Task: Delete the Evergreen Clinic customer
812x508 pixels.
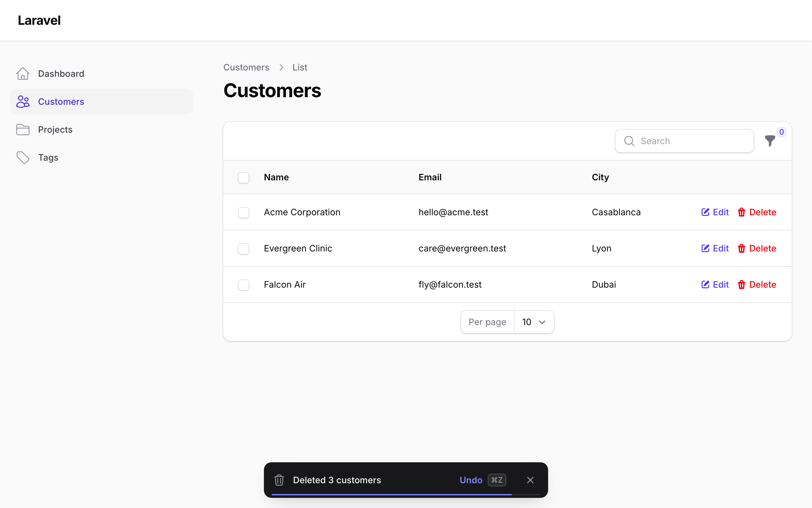Action: pyautogui.click(x=756, y=248)
